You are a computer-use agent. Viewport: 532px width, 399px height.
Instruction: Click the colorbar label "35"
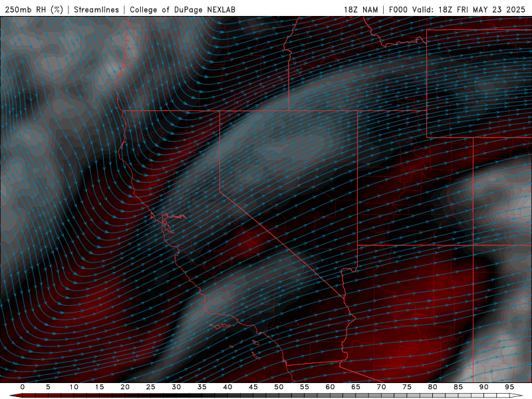coord(201,387)
